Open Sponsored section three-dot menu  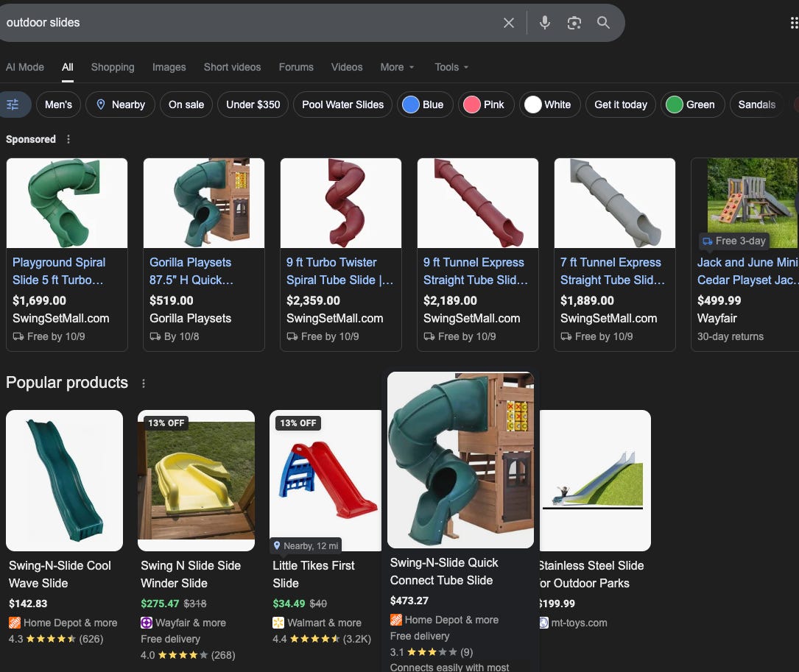pos(68,139)
